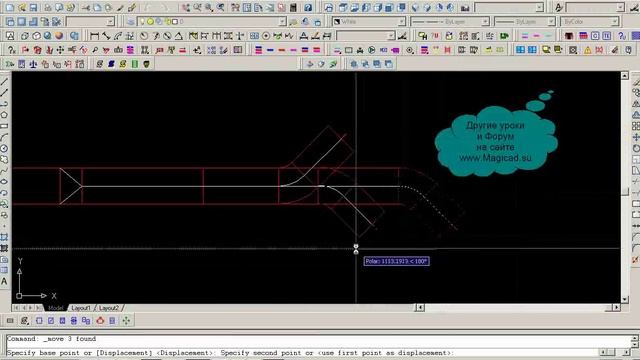Screen dimensions: 640x360
Task: Click the vertical scrollbar up arrow
Action: [x=625, y=76]
